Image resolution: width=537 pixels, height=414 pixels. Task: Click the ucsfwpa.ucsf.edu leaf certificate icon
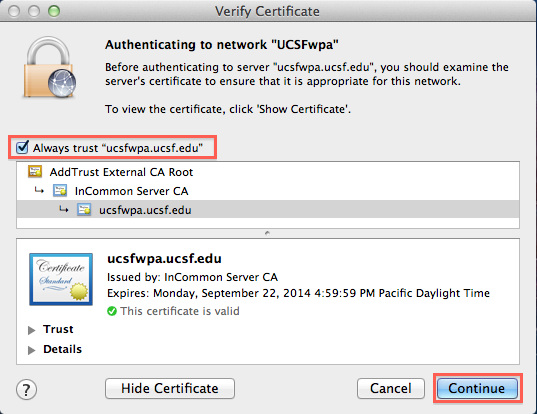click(x=84, y=209)
